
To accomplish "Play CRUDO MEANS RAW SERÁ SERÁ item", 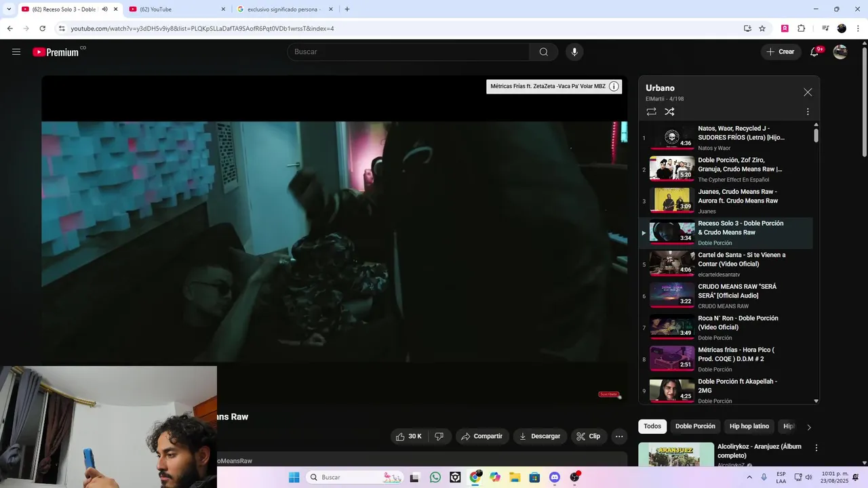I will coord(726,296).
